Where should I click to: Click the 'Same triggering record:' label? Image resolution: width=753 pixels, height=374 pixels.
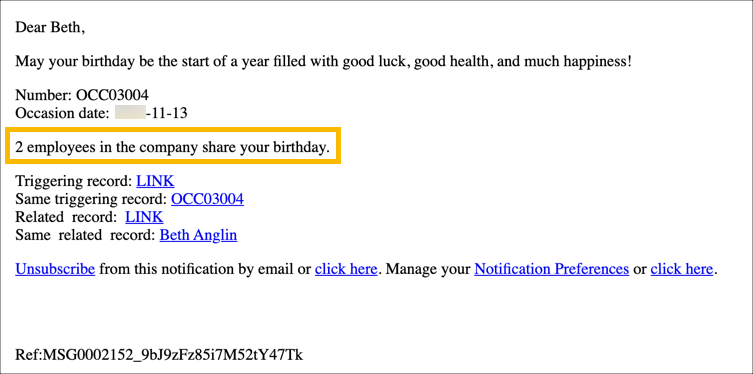tap(91, 199)
